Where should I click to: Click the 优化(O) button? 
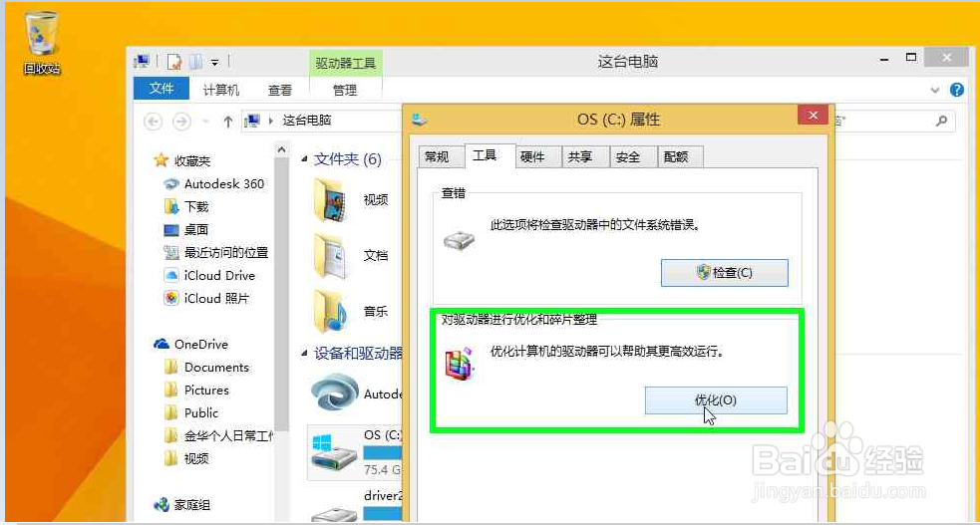pos(716,400)
